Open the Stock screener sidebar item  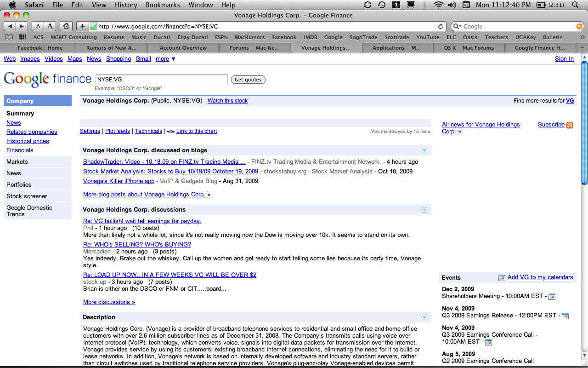pyautogui.click(x=38, y=196)
